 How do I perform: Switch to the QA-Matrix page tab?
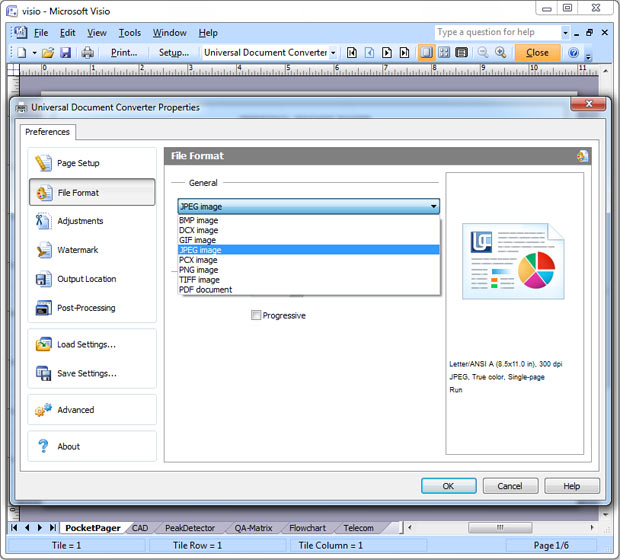[x=253, y=528]
